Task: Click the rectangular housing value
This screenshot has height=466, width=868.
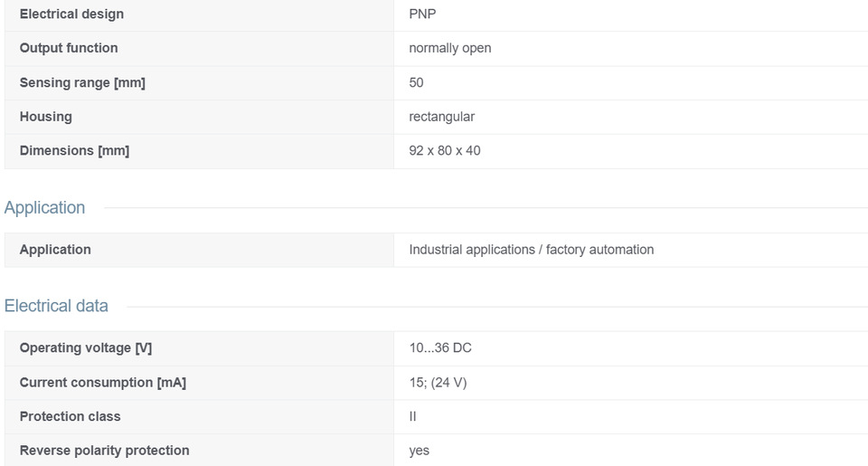Action: pyautogui.click(x=442, y=117)
